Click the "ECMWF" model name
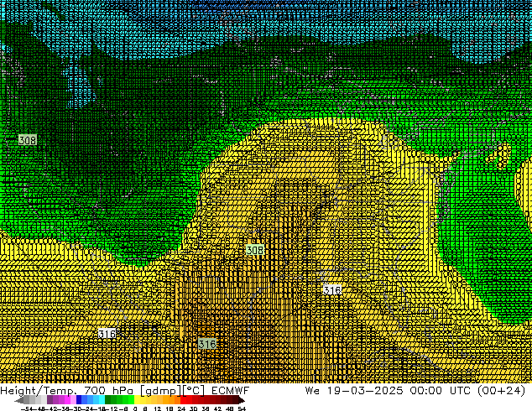Viewport: 532px width, 411px height. (x=231, y=390)
